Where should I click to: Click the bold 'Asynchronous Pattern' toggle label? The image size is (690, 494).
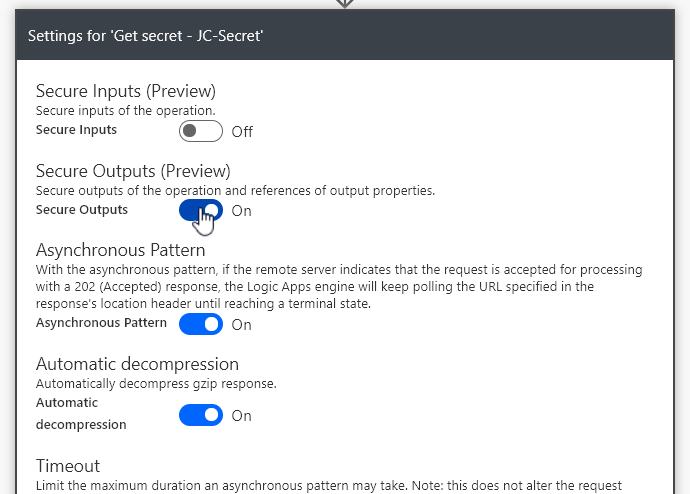pos(101,323)
